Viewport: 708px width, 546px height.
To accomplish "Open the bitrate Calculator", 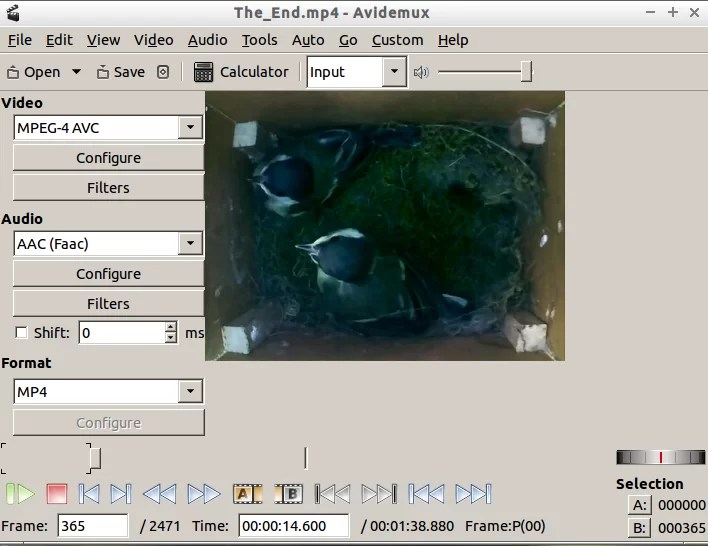I will 241,72.
